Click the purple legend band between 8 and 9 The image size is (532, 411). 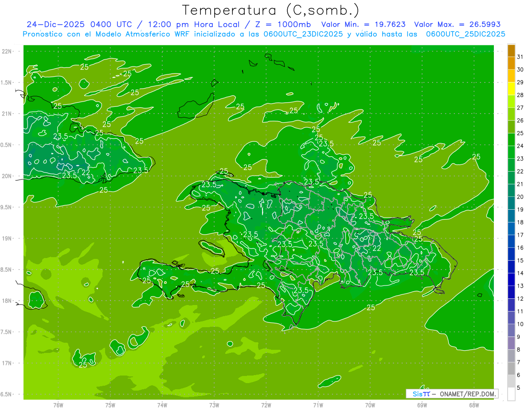coord(511,343)
